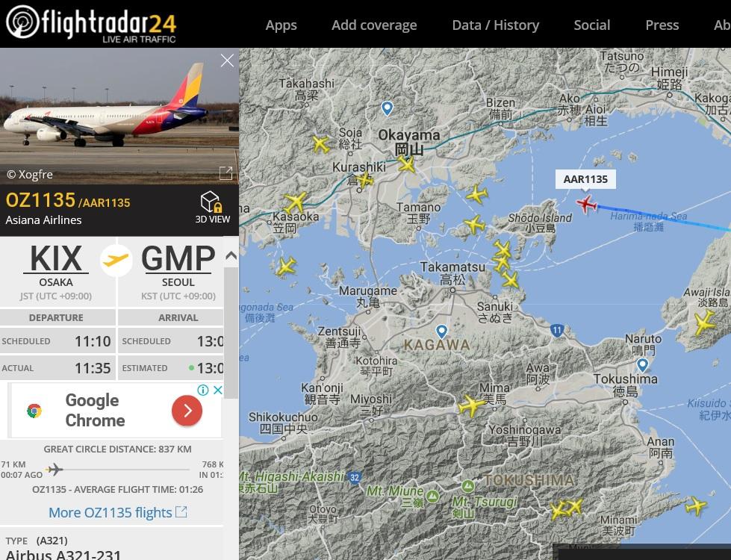Close the aircraft photo panel

227,60
